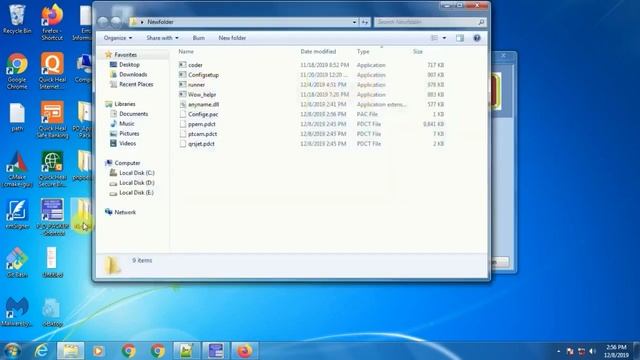Open the Share with dropdown menu

(162, 38)
